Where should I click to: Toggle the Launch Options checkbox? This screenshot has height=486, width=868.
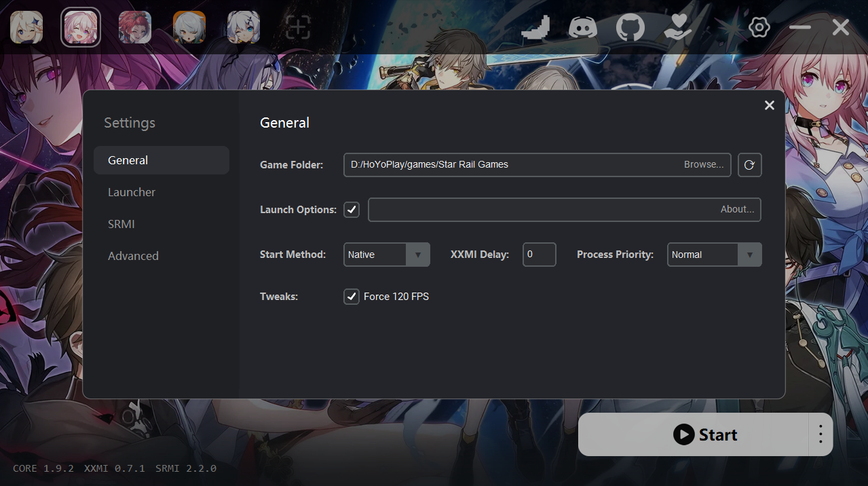(352, 210)
